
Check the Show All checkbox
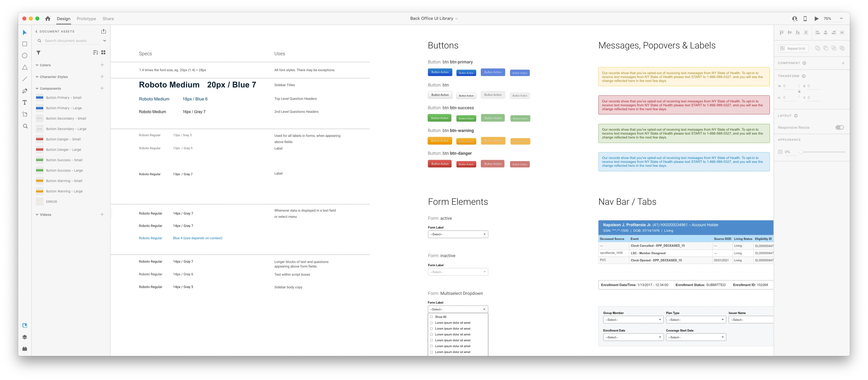pyautogui.click(x=431, y=317)
